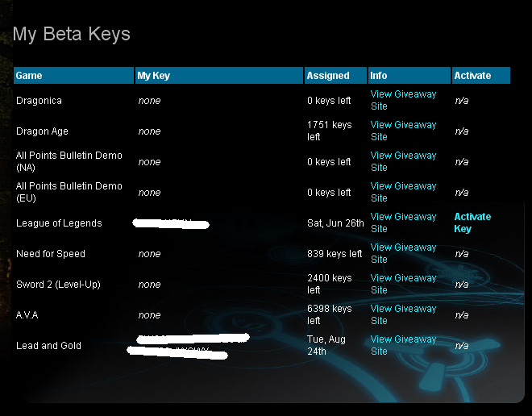This screenshot has width=532, height=416.
Task: Click the '1751 keys left' cell
Action: tap(330, 131)
